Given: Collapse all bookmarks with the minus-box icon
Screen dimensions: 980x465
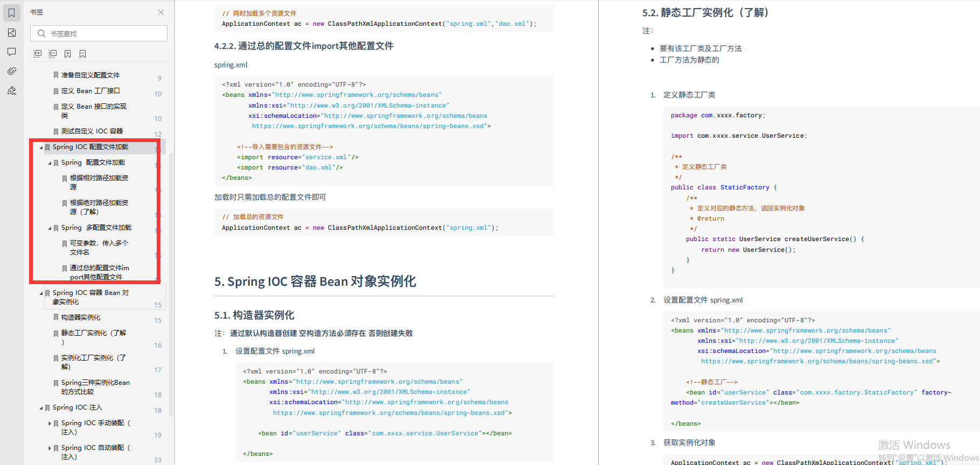Looking at the screenshot, I should (x=53, y=54).
